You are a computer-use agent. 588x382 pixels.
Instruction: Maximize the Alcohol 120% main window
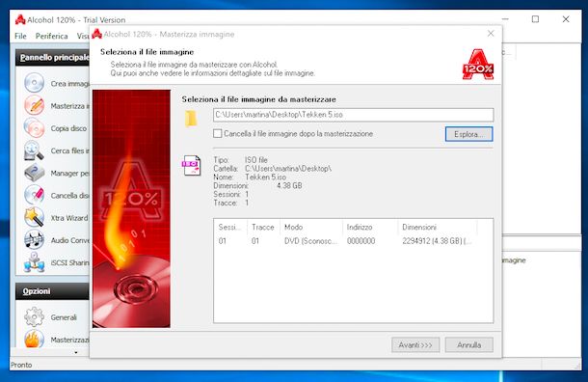[535, 19]
